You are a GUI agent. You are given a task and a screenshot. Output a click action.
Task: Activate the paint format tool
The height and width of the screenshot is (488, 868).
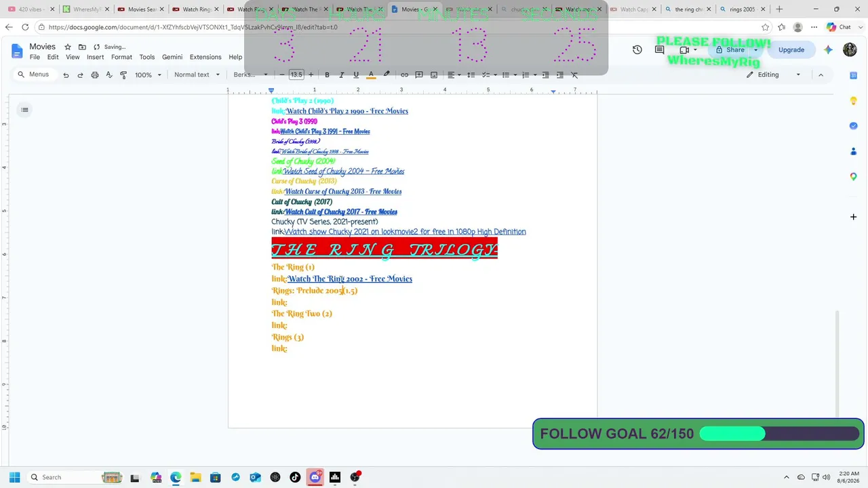[x=123, y=75]
